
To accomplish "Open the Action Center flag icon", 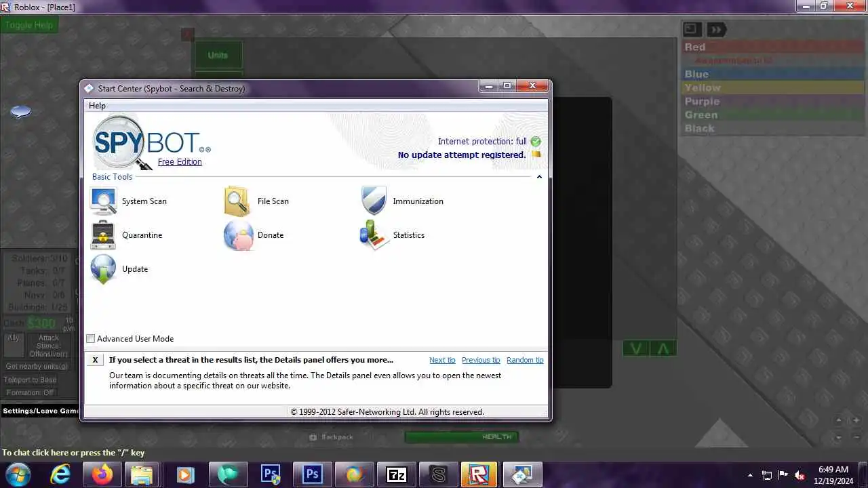I will [783, 475].
